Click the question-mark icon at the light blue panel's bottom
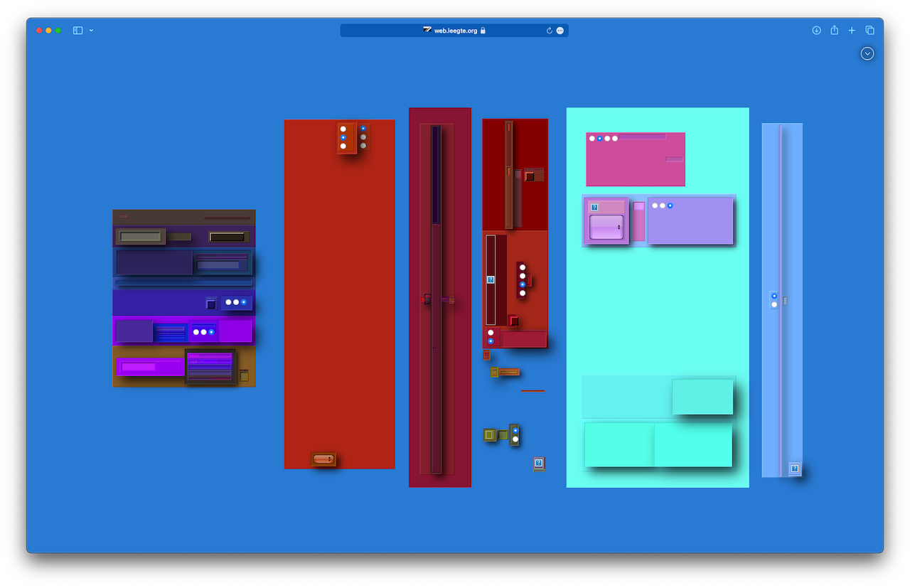Viewport: 910px width, 588px height. coord(795,469)
